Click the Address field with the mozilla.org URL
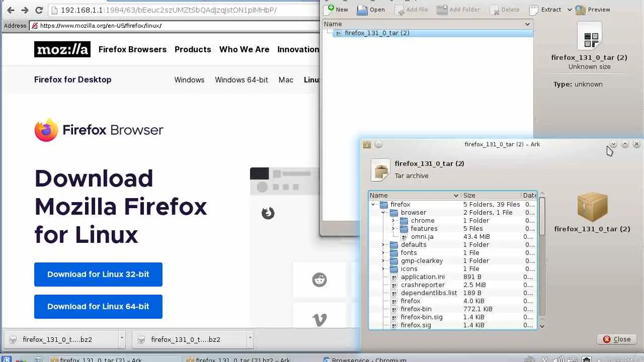This screenshot has height=362, width=644. pos(174,25)
